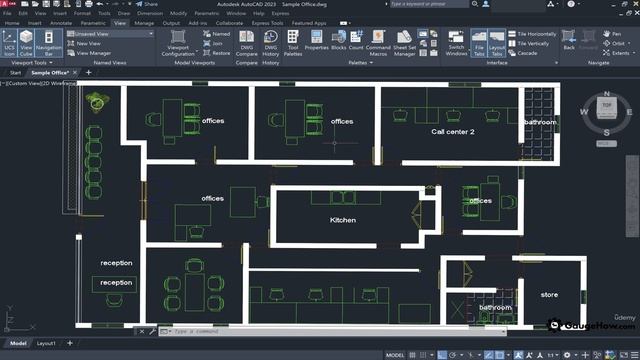
Task: Click MODEL button in status bar
Action: click(395, 355)
